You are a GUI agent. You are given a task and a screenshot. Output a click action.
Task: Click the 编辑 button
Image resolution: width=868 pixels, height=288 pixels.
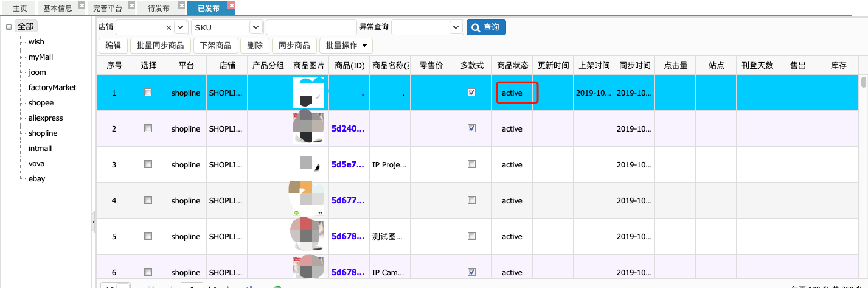113,46
